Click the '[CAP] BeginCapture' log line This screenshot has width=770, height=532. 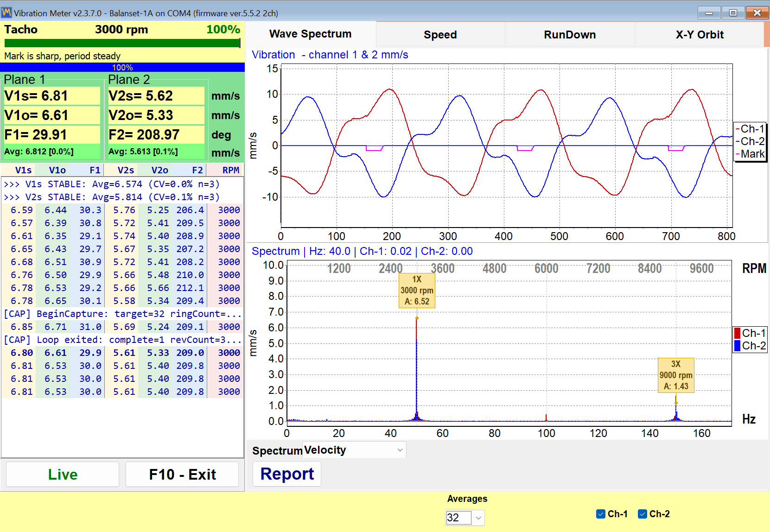coord(122,314)
